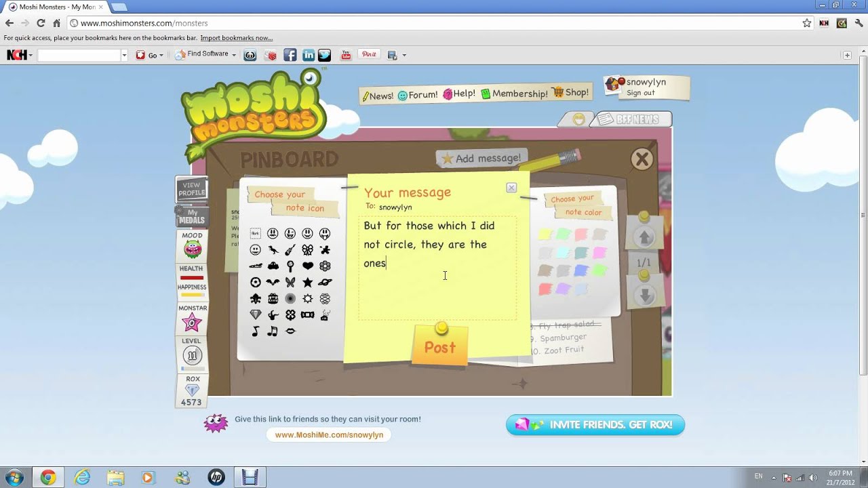Open the Shop! menu link

coord(570,92)
